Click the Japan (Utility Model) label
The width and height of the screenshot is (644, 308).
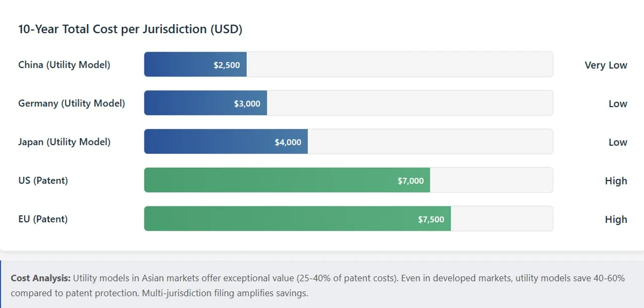point(64,142)
